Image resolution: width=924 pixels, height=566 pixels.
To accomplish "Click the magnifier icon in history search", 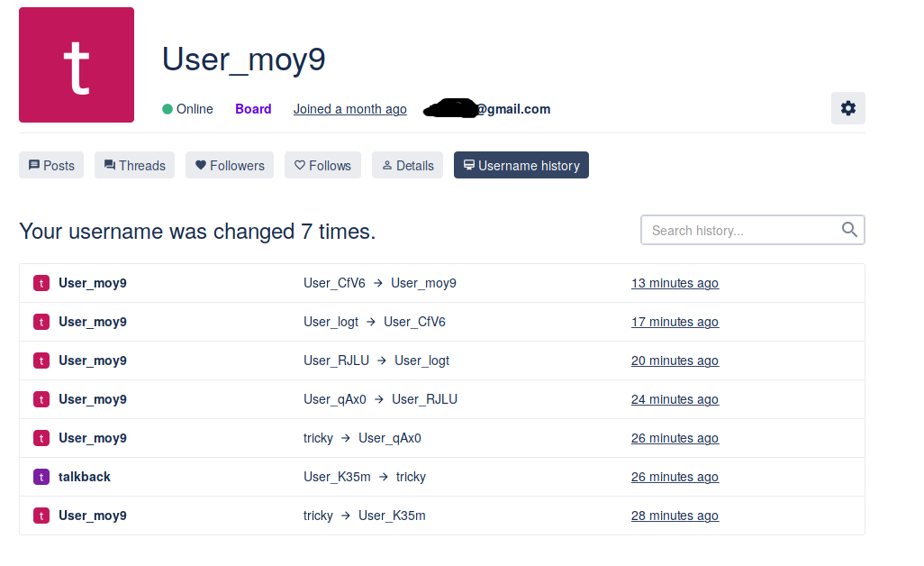I will pos(849,230).
